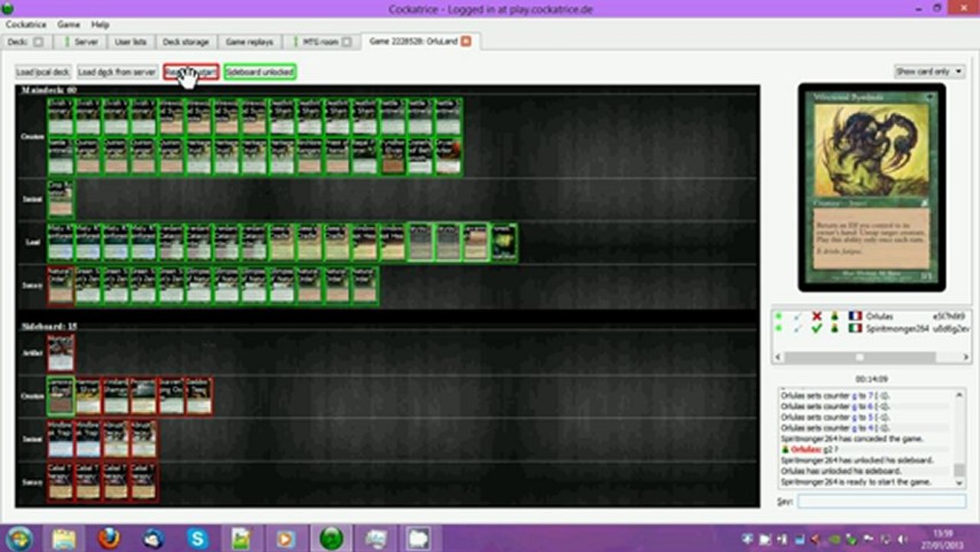The image size is (980, 552).
Task: Select the green-bordered Creature card in the sideboard
Action: pos(61,396)
